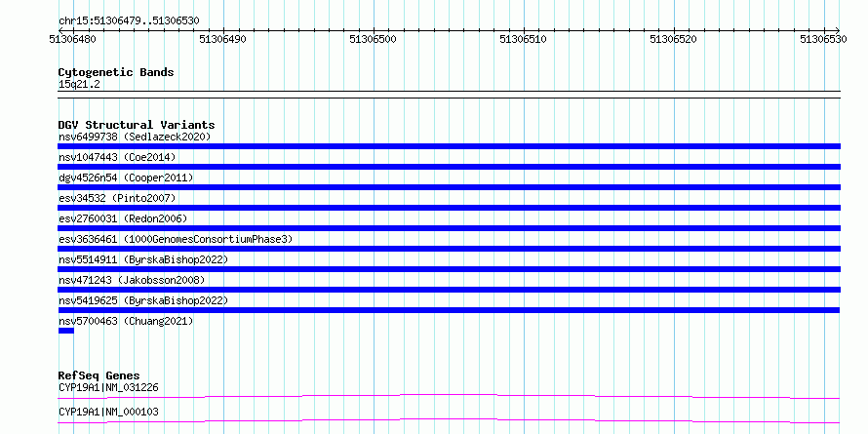Screen dimensions: 868x434
Task: Click the blue bar under nsv6499738
Action: [449, 146]
